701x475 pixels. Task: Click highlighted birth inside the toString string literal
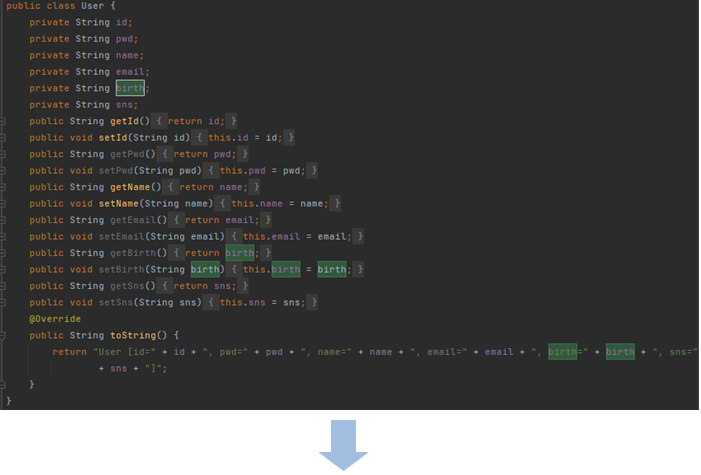[x=562, y=352]
